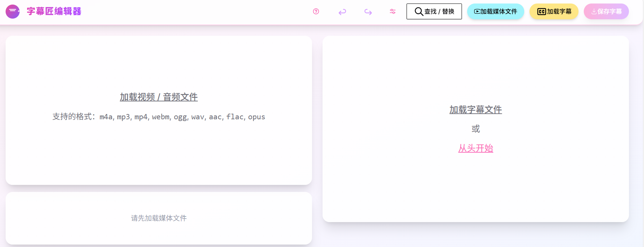
Task: Open the help question mark icon
Action: [316, 12]
